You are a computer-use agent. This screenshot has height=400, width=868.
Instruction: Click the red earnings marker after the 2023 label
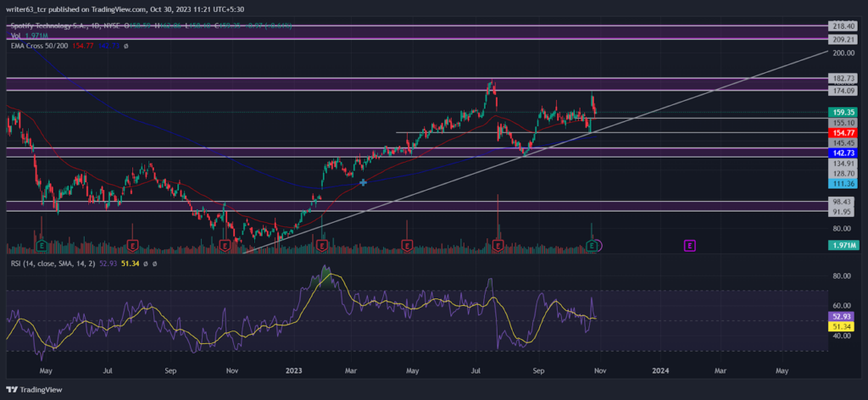coord(321,245)
